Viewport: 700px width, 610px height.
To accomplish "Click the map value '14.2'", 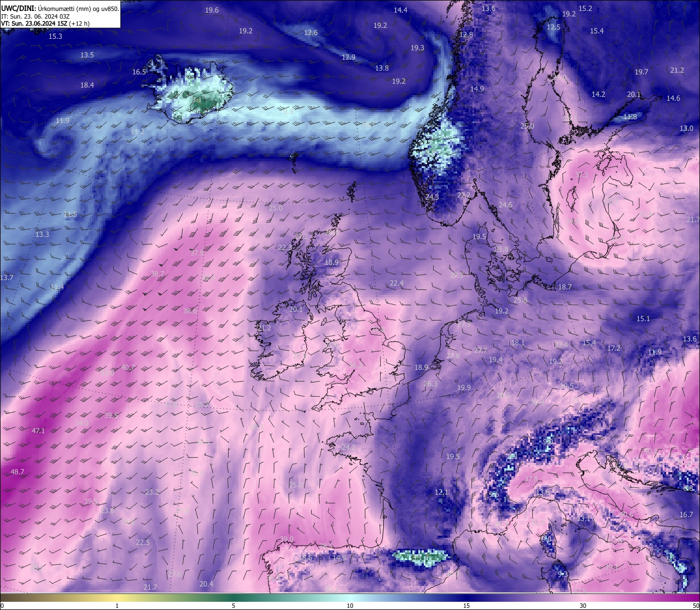I will (x=598, y=94).
